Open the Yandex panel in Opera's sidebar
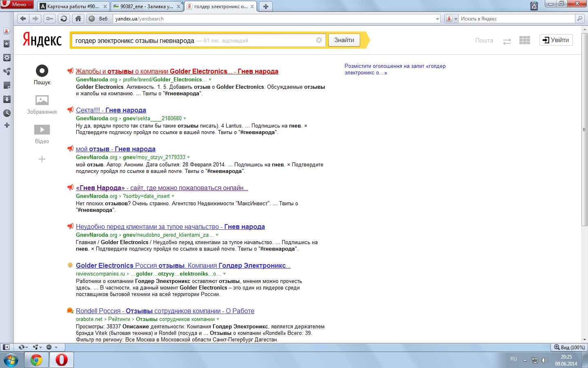Viewport: 588px width, 368px height. pos(7,31)
